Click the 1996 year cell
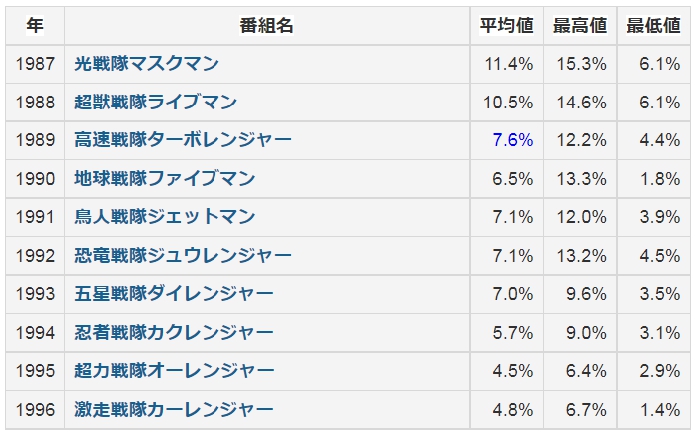700x440 pixels. click(x=34, y=409)
